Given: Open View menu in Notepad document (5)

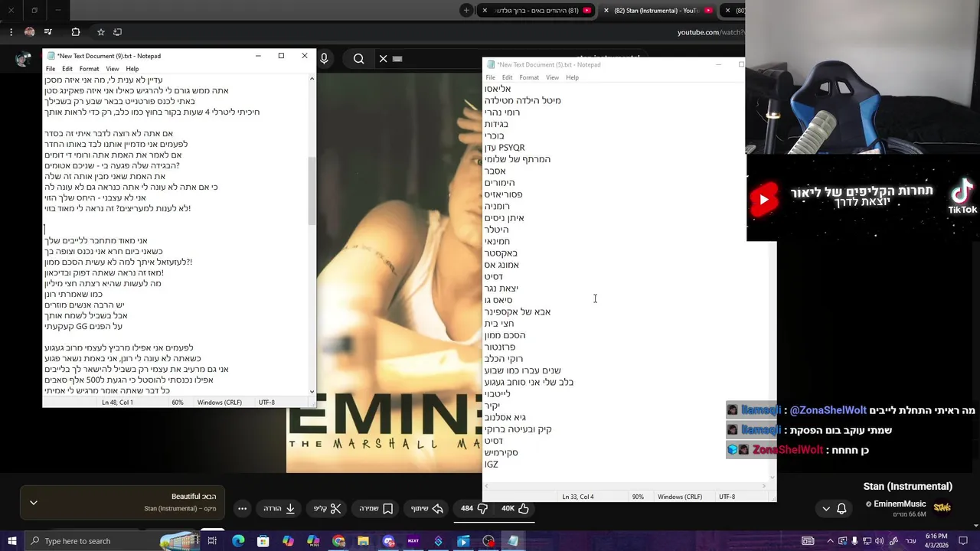Looking at the screenshot, I should 553,77.
